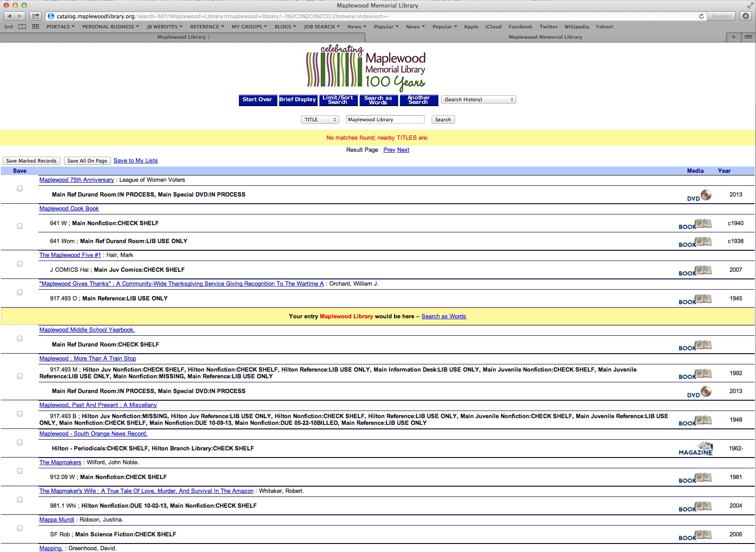This screenshot has height=552, width=756.
Task: Switch to Maplewood Memorial Library tab
Action: [545, 37]
